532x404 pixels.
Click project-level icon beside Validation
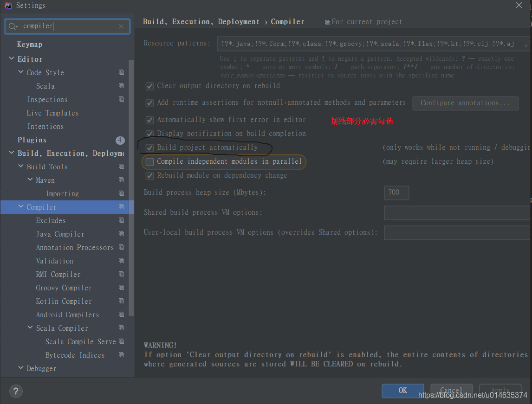[121, 261]
